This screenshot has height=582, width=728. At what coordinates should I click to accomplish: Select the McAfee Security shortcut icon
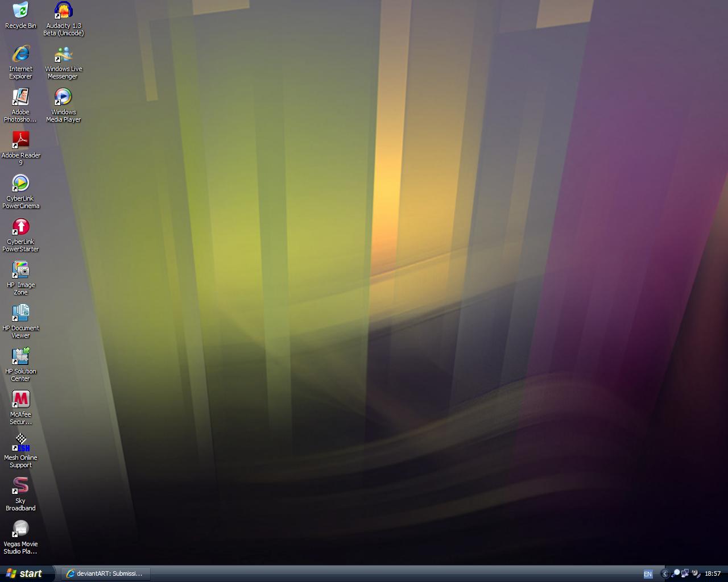20,408
